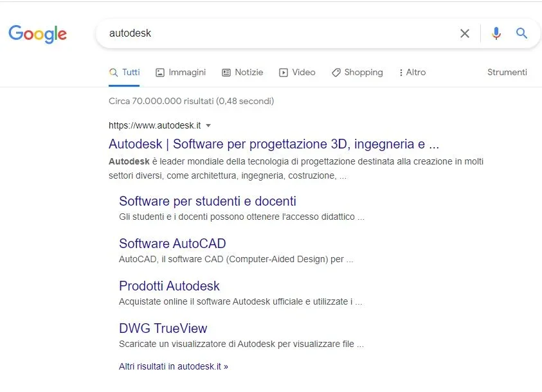Expand the Altro menu
Image resolution: width=542 pixels, height=392 pixels.
coord(412,73)
